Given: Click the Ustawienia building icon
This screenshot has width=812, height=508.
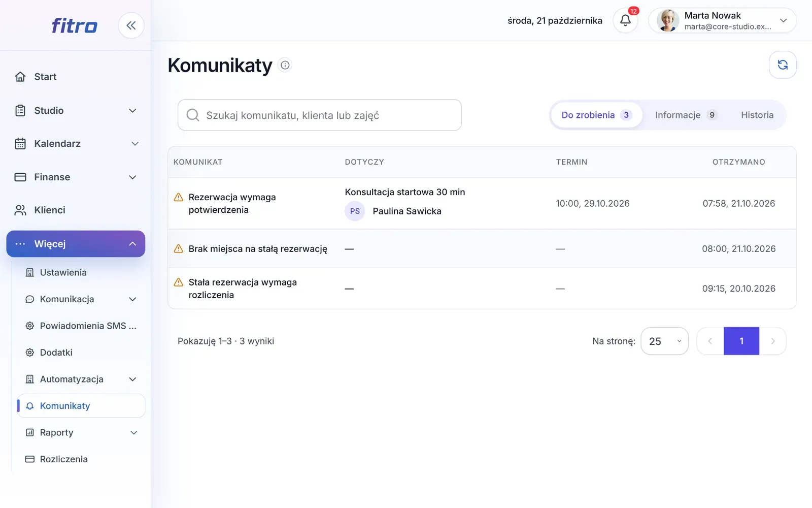Looking at the screenshot, I should (30, 273).
